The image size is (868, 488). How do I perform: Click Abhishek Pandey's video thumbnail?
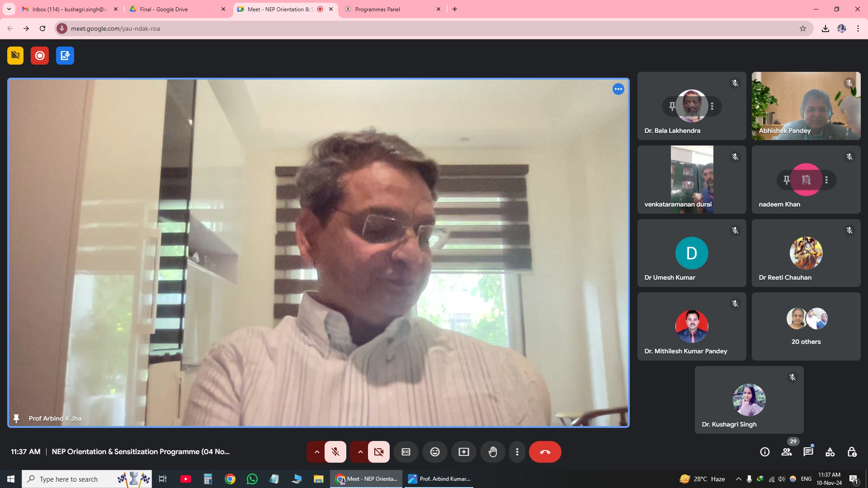coord(806,106)
